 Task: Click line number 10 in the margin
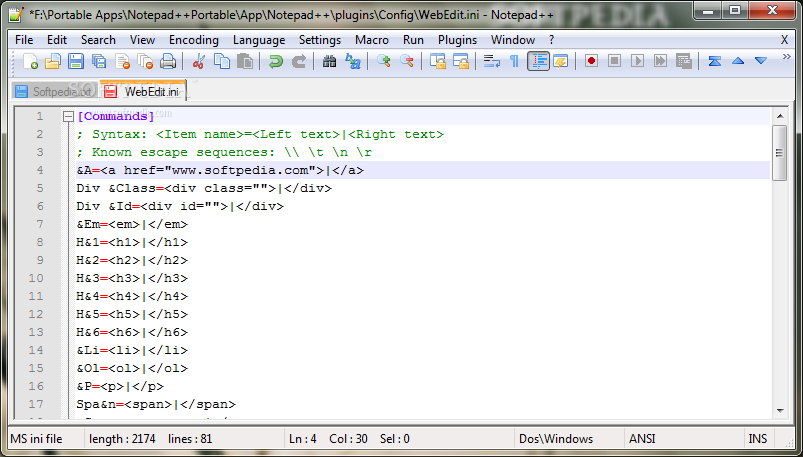(x=36, y=278)
